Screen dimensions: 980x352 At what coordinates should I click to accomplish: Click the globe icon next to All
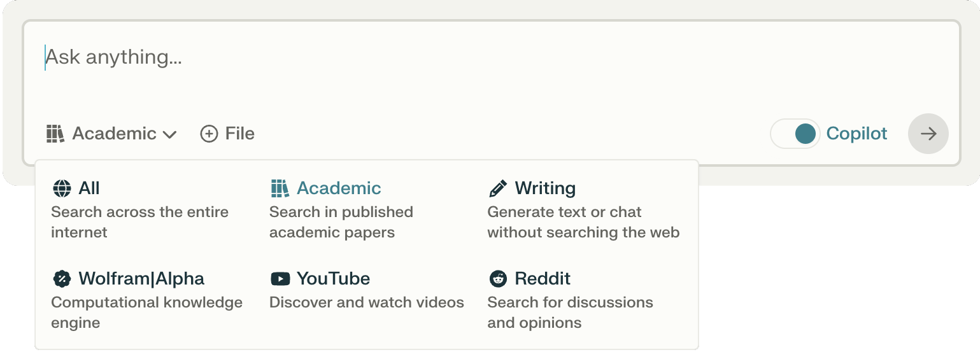click(62, 188)
